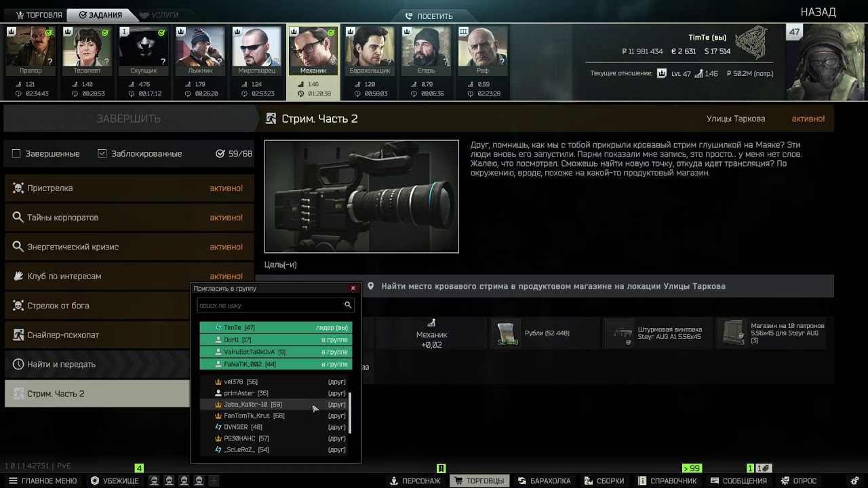The width and height of the screenshot is (868, 488).
Task: Select quest Тайны корпоратов
Action: click(x=129, y=218)
